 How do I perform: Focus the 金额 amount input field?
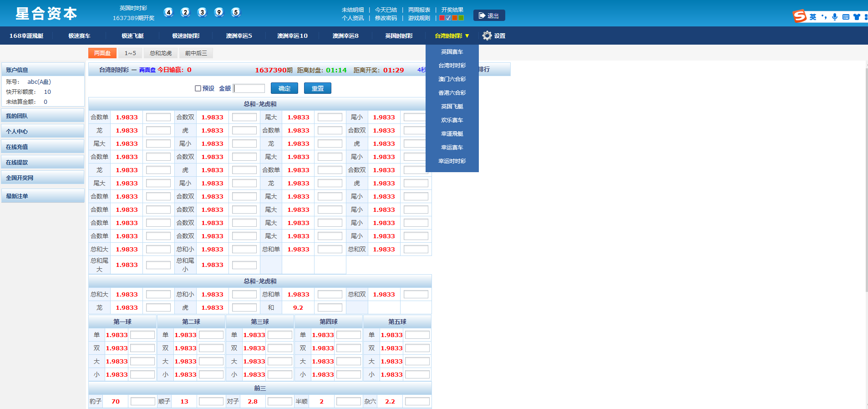(x=249, y=88)
